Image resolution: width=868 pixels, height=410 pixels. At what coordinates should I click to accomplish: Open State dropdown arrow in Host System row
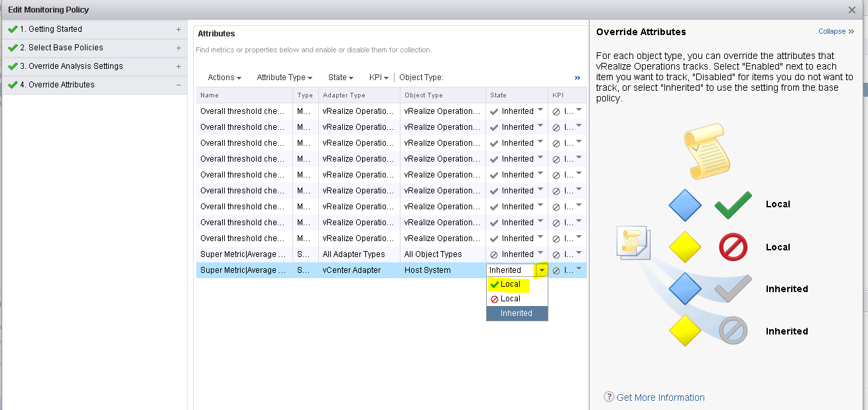[542, 270]
